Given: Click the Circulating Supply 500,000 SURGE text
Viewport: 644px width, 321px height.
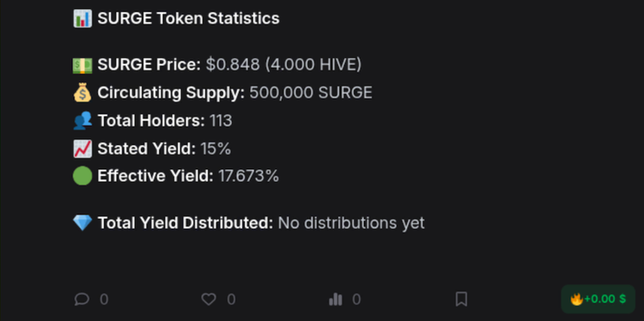Looking at the screenshot, I should [311, 93].
